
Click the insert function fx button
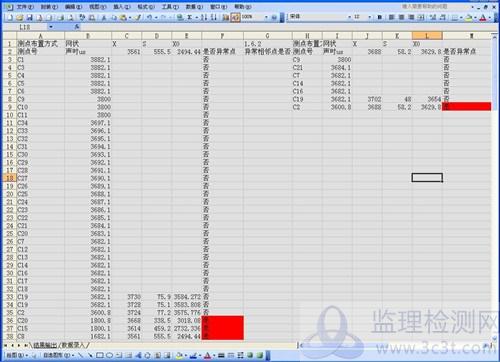pyautogui.click(x=77, y=27)
